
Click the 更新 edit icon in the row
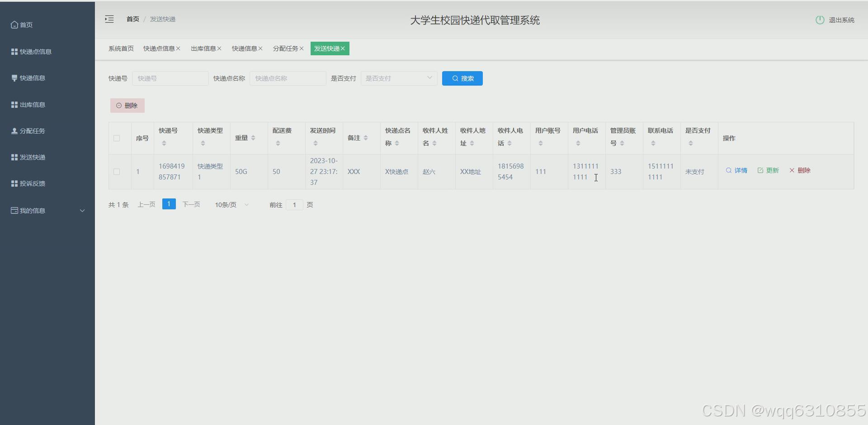click(760, 170)
